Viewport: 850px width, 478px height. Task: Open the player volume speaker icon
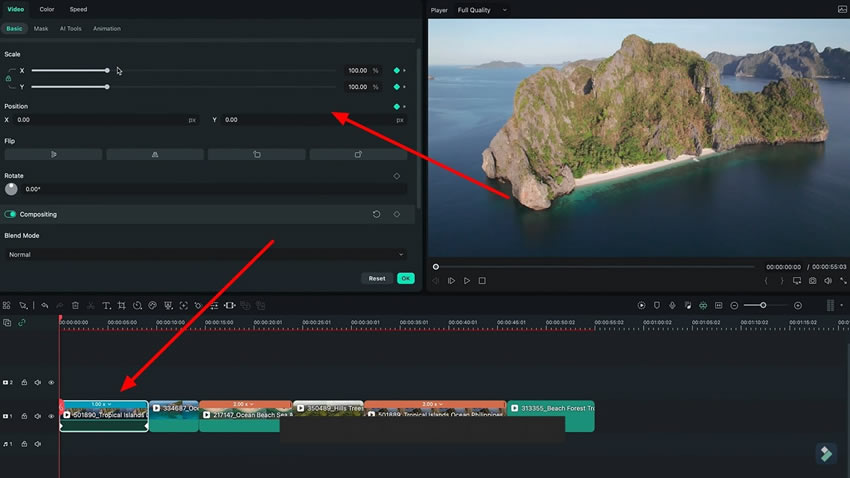[828, 281]
